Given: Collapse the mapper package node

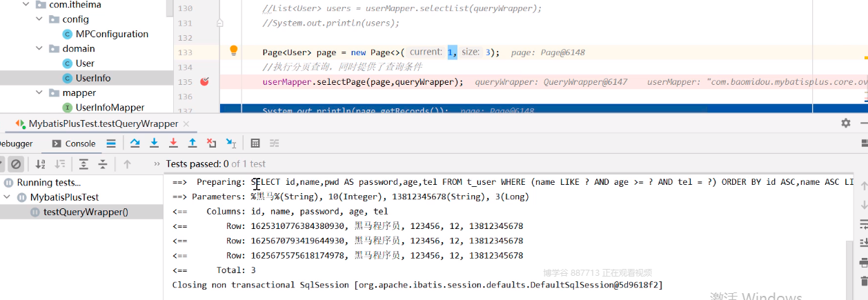Looking at the screenshot, I should pos(40,93).
